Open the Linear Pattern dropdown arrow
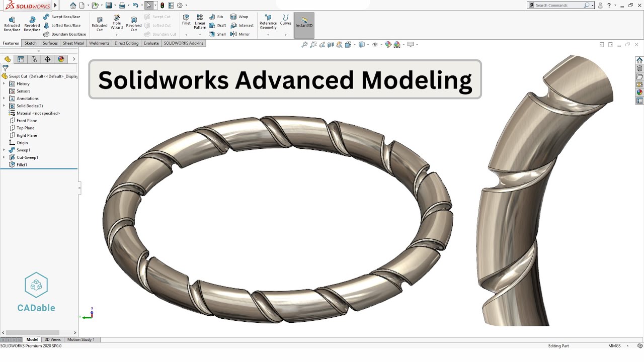 pyautogui.click(x=200, y=35)
